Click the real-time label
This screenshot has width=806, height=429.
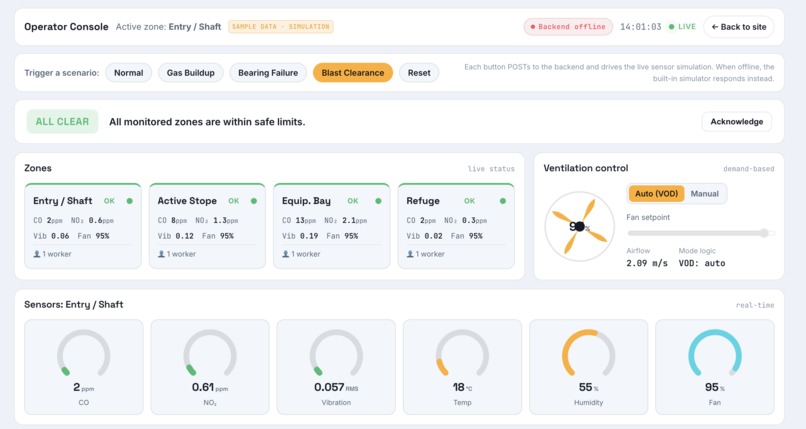click(x=755, y=305)
